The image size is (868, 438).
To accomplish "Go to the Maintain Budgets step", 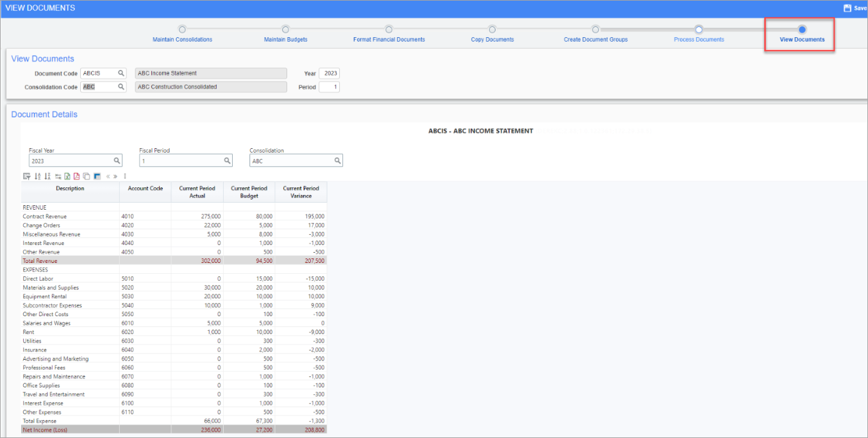I will pos(285,34).
